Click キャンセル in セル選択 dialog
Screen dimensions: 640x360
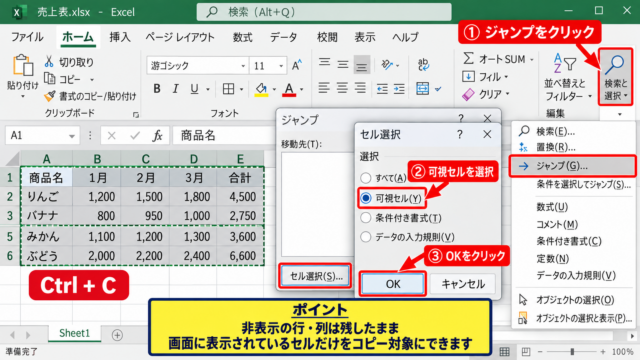click(463, 284)
